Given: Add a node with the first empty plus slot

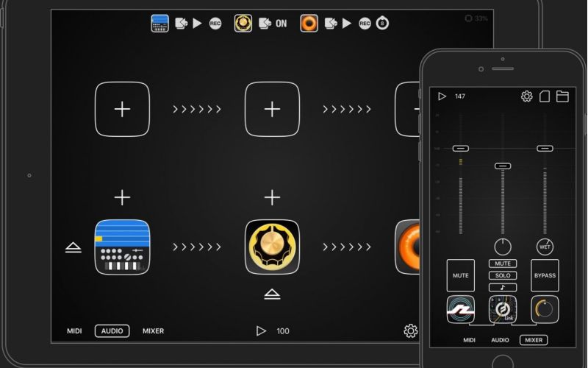Looking at the screenshot, I should 122,109.
